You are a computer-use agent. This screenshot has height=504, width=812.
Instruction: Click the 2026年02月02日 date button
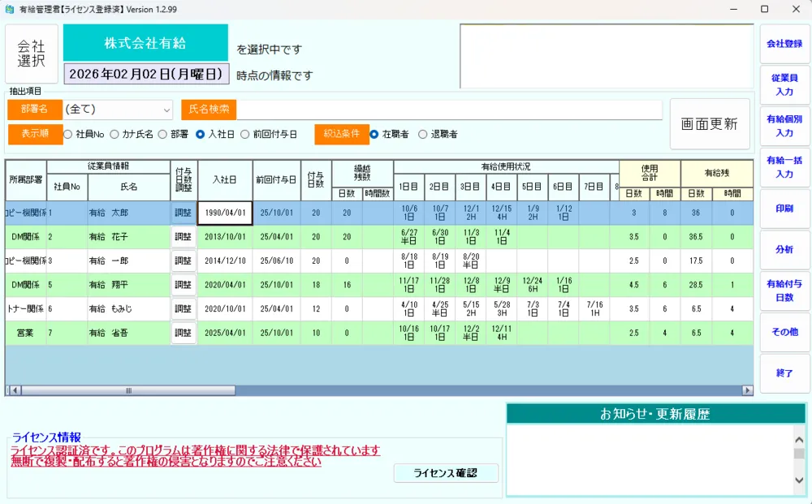pyautogui.click(x=147, y=75)
